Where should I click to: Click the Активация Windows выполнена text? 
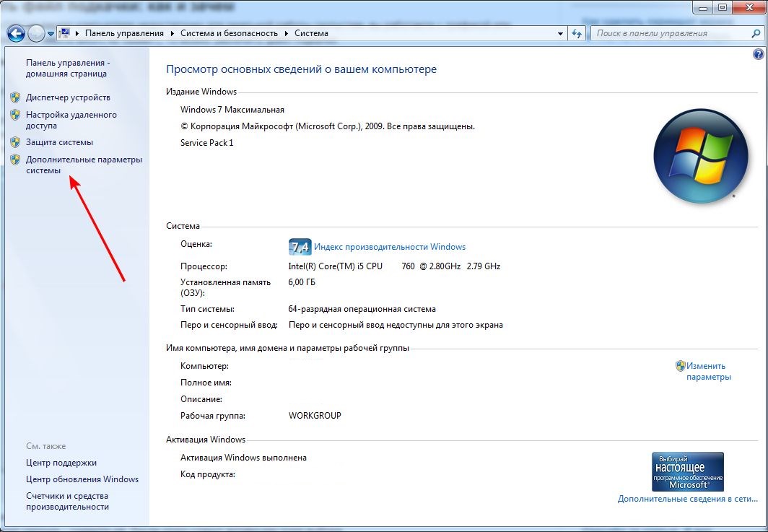click(243, 458)
